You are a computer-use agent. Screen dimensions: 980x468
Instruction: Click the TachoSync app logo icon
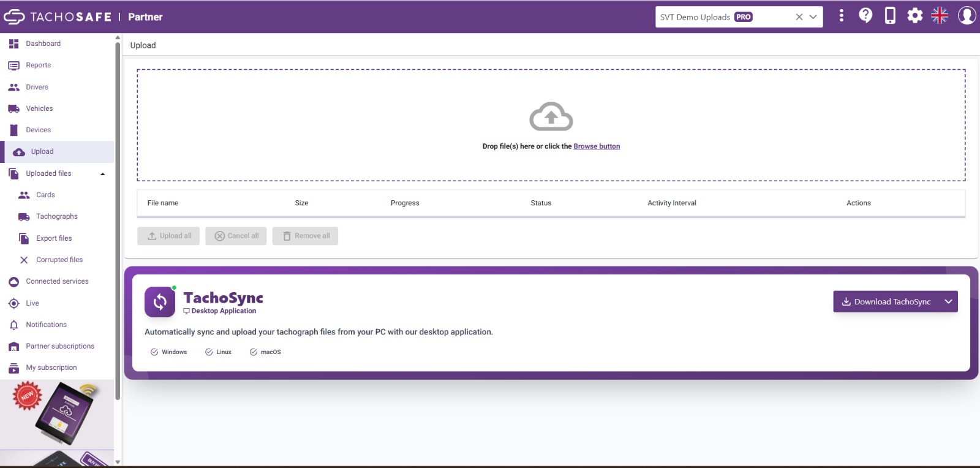point(160,301)
